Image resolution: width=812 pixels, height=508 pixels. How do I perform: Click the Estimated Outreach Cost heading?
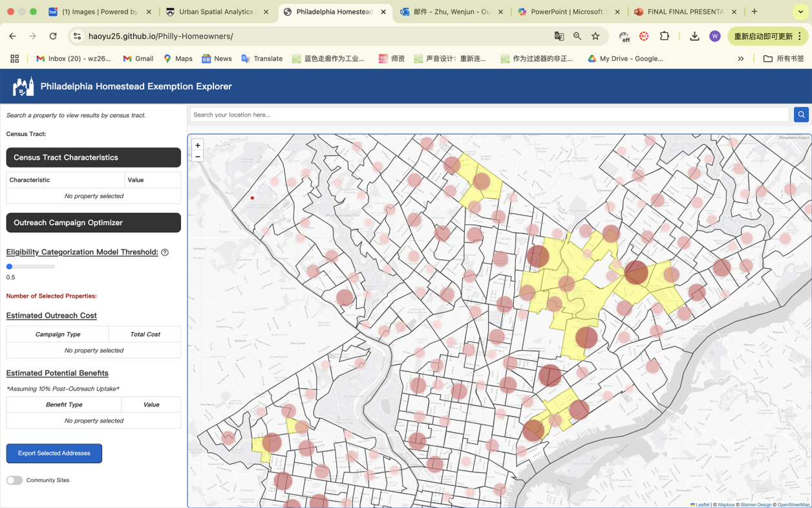tap(52, 316)
